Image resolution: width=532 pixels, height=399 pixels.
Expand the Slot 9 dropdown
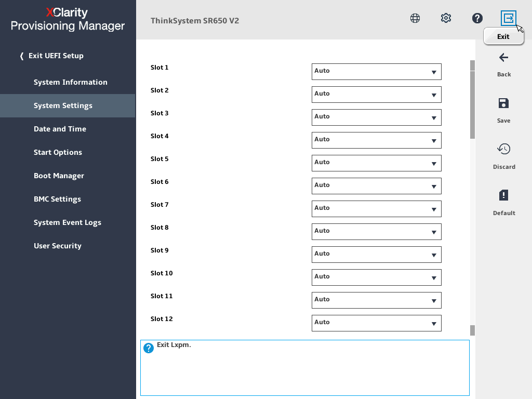(376, 255)
